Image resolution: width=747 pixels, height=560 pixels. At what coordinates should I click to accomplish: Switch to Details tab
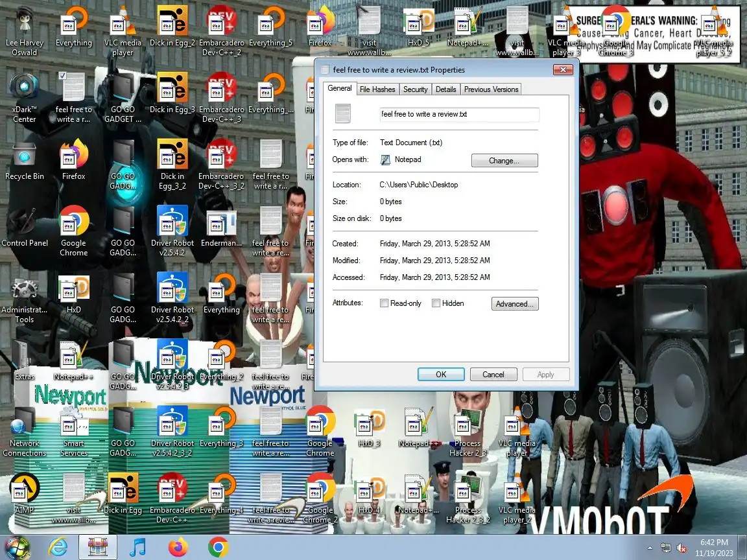tap(446, 89)
